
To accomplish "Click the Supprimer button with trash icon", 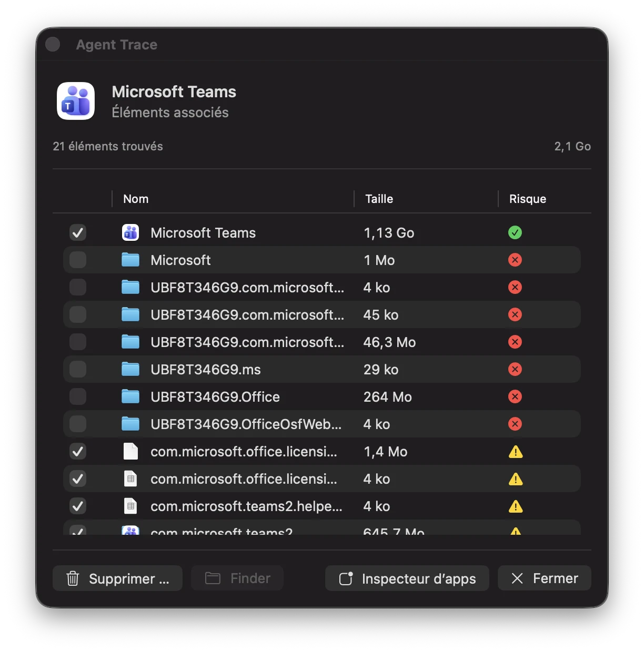I will (117, 578).
